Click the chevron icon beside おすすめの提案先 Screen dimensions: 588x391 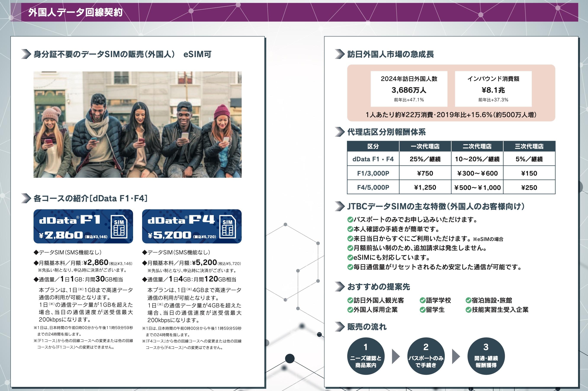[340, 287]
